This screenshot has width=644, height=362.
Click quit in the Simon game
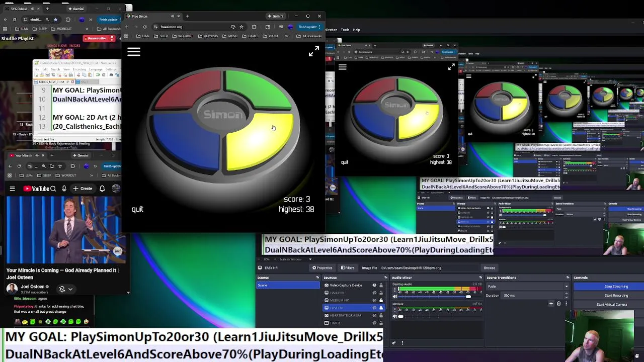tap(137, 209)
